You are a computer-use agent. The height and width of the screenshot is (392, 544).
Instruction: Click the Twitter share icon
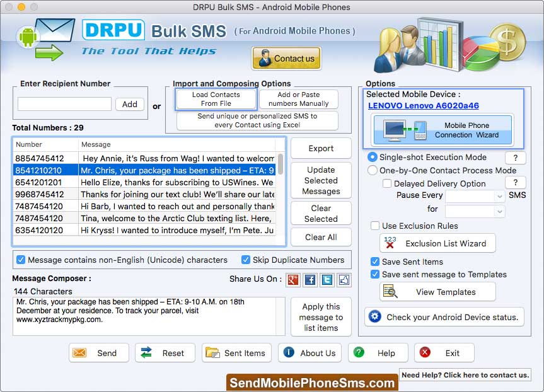pos(327,280)
